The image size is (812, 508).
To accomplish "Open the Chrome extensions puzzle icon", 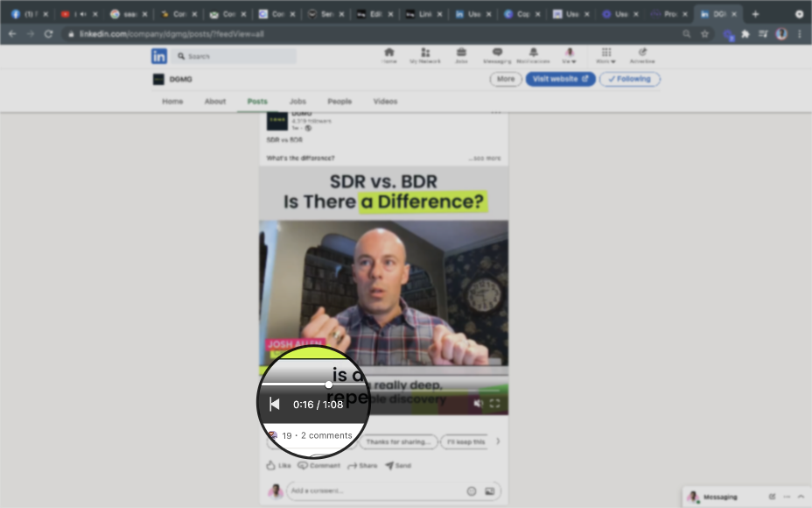I will [745, 34].
